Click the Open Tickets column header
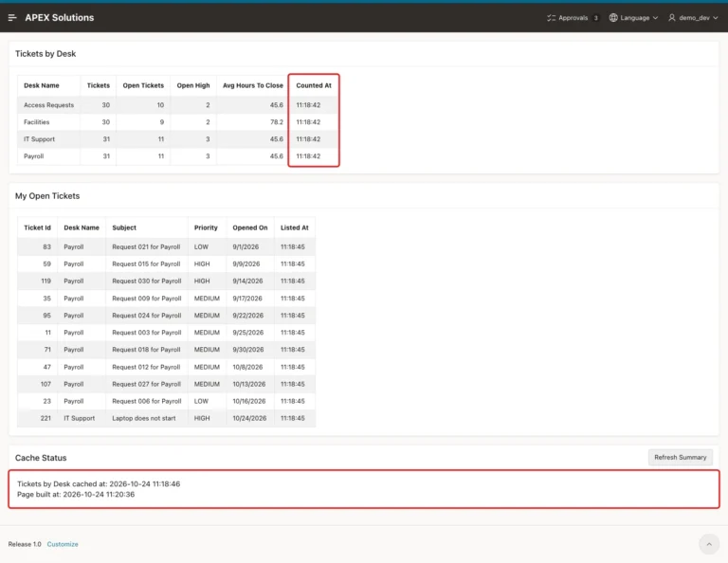This screenshot has width=728, height=563. pyautogui.click(x=143, y=85)
